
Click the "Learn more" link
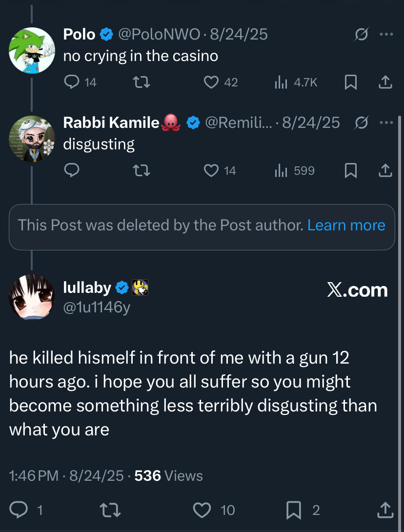346,225
